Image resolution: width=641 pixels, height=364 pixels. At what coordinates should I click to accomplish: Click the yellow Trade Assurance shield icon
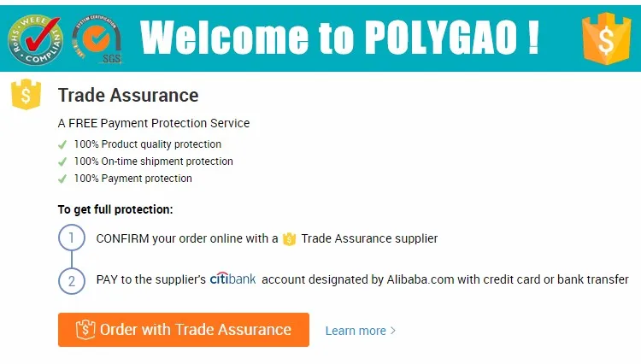[x=26, y=94]
